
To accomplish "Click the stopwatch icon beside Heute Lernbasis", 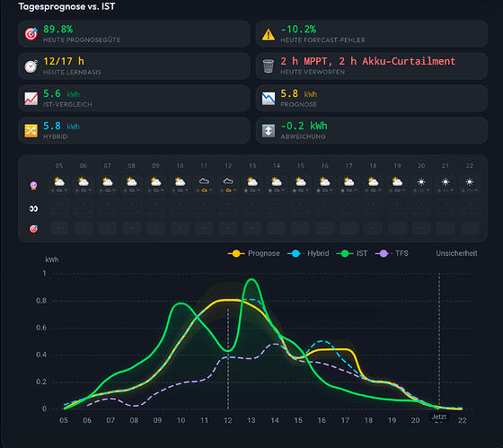I will coord(31,66).
